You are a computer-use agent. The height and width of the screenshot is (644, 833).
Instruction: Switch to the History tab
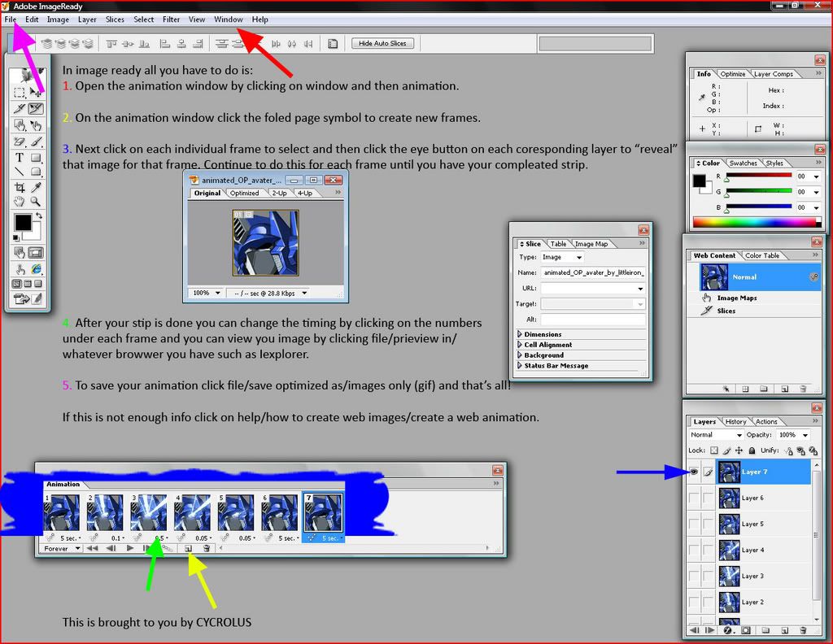735,421
